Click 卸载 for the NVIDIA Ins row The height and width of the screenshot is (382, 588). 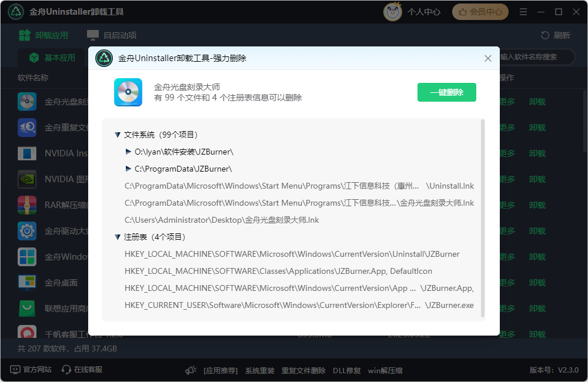click(x=537, y=153)
